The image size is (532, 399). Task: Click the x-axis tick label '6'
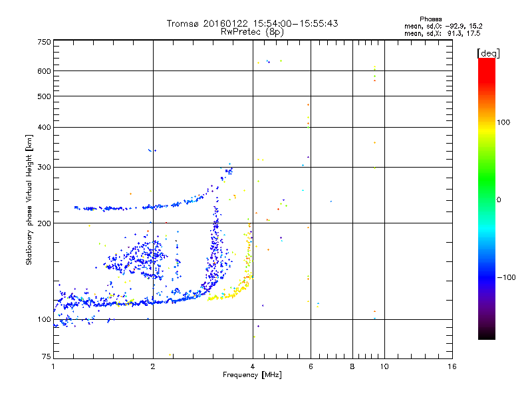pyautogui.click(x=311, y=366)
